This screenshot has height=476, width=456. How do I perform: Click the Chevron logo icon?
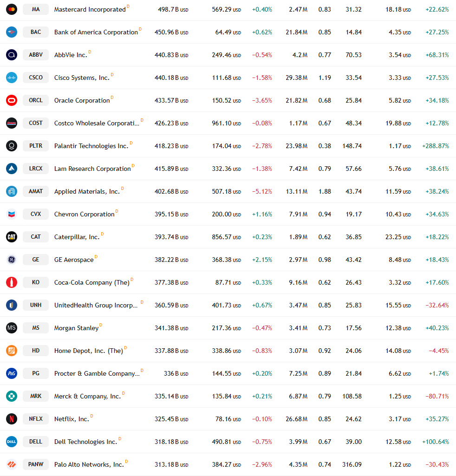[x=12, y=215]
